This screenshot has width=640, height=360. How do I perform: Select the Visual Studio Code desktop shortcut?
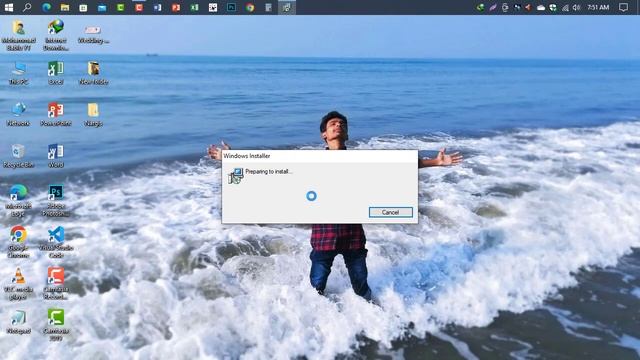point(56,242)
